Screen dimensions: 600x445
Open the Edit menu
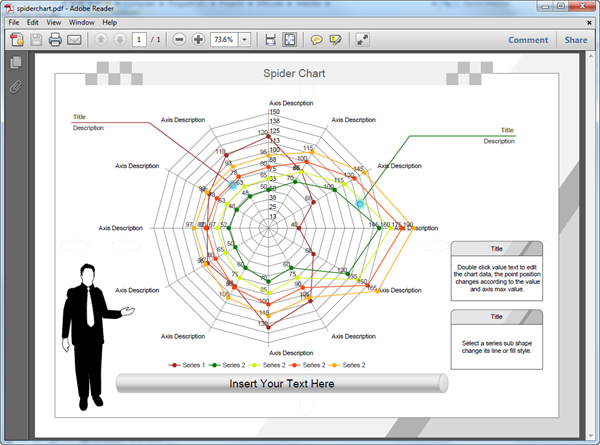tap(33, 23)
